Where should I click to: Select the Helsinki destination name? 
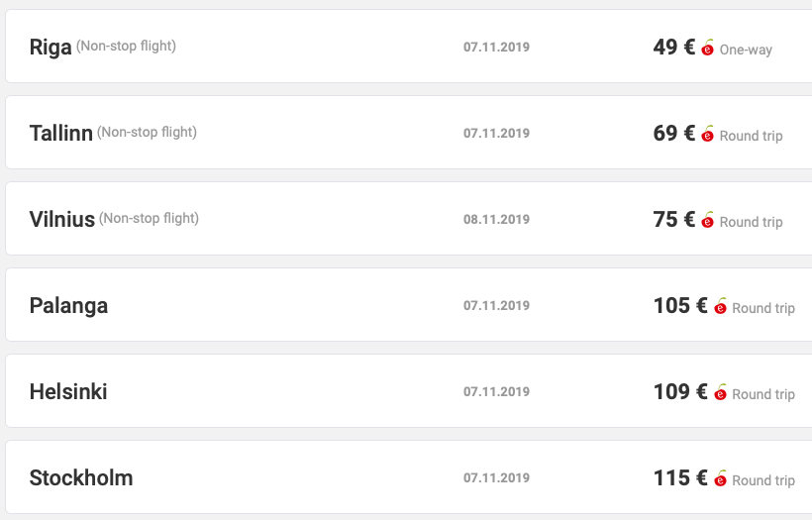[68, 391]
